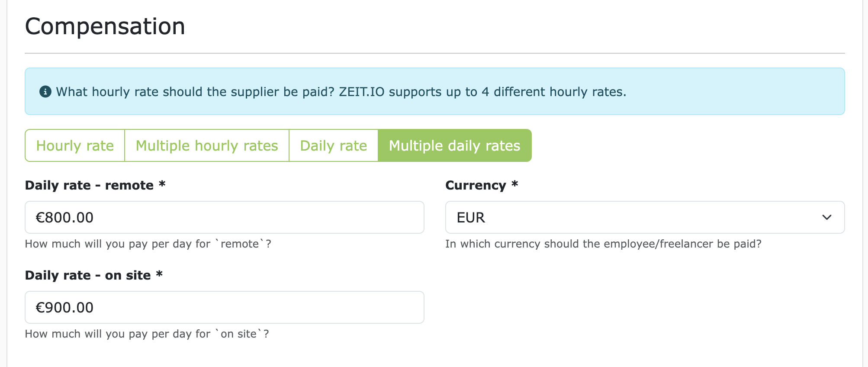Click the chevron on the currency selector
The image size is (868, 367).
point(827,217)
